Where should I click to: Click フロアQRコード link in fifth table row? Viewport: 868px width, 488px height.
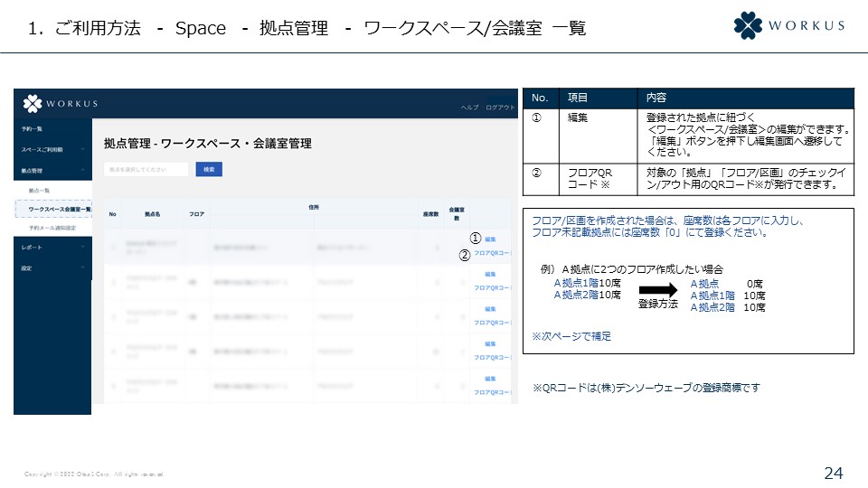[492, 392]
